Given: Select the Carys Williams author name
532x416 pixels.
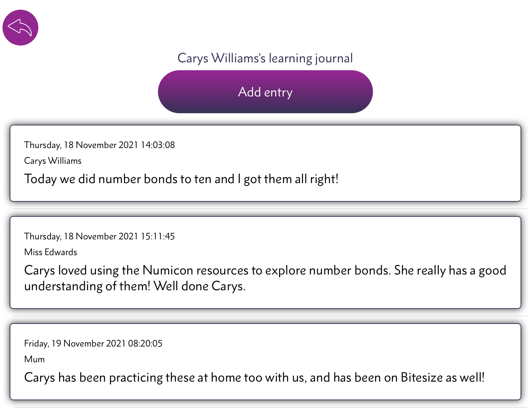Looking at the screenshot, I should tap(53, 161).
